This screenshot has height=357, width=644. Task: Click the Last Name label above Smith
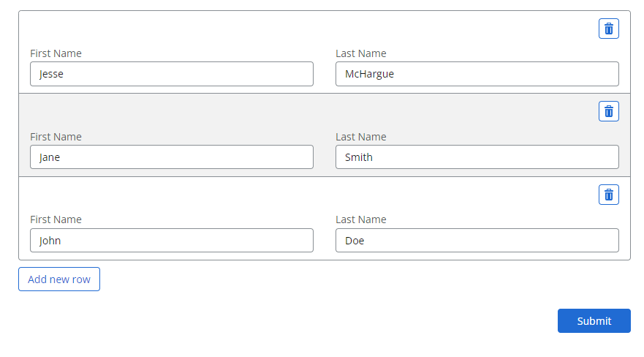[361, 137]
